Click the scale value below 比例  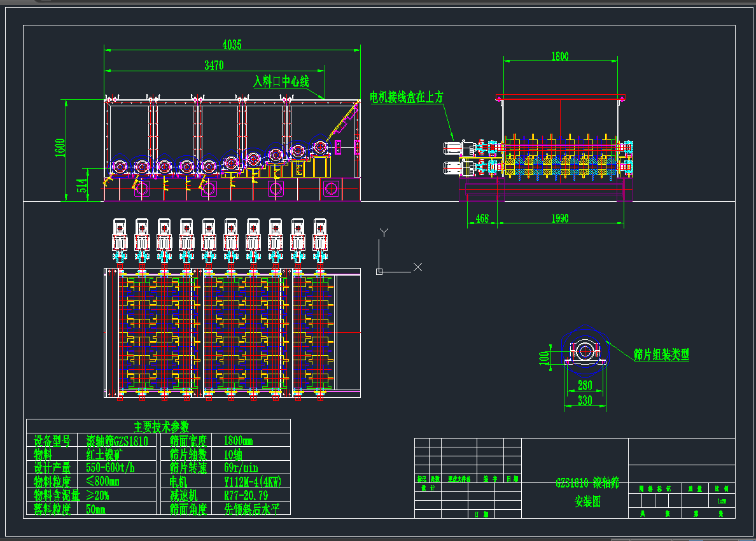coord(722,502)
